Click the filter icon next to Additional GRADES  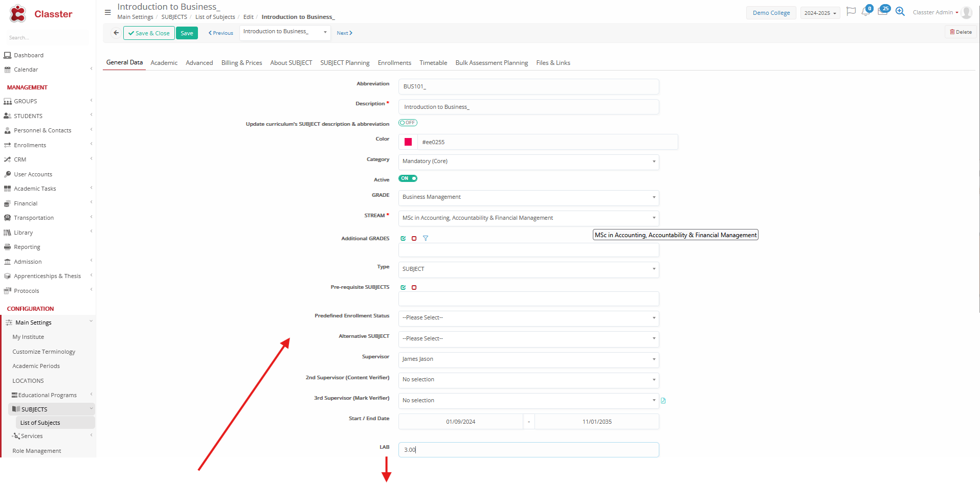pos(426,238)
